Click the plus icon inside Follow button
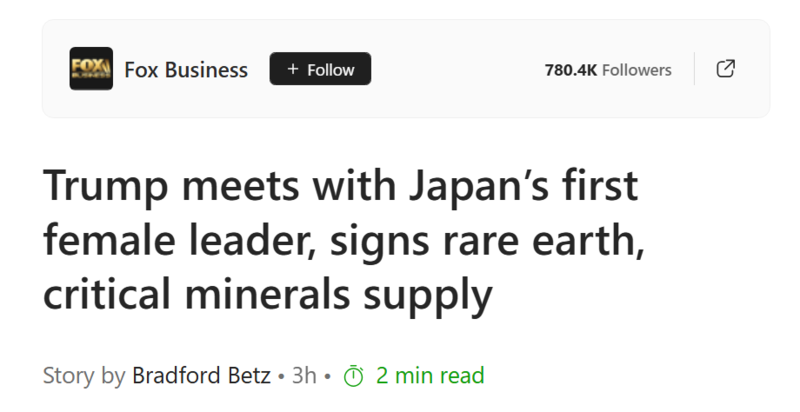Viewport: 800px width, 412px height. [292, 69]
